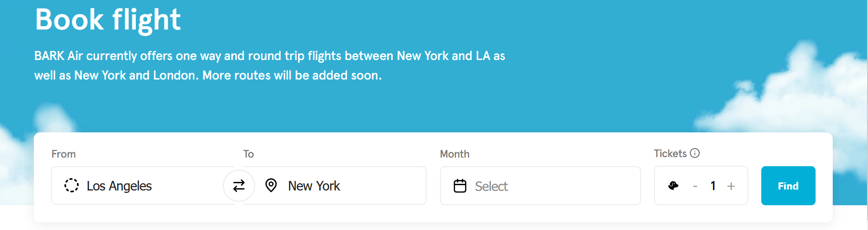
Task: Decrease ticket count with minus
Action: [695, 186]
